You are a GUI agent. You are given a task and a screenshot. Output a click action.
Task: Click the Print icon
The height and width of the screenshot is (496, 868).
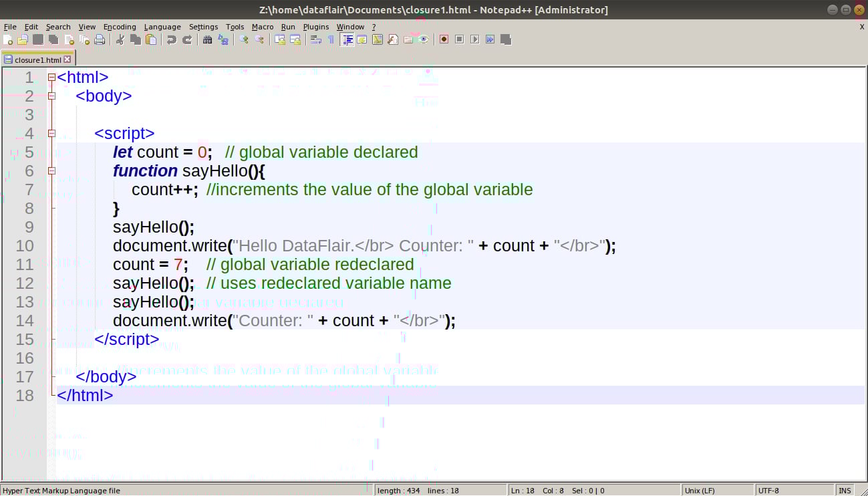tap(99, 39)
